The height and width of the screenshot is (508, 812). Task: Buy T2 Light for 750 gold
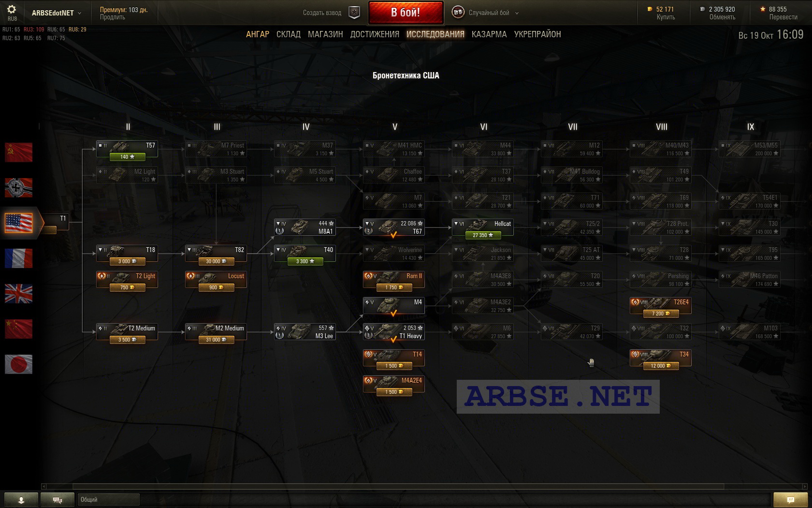tap(127, 287)
